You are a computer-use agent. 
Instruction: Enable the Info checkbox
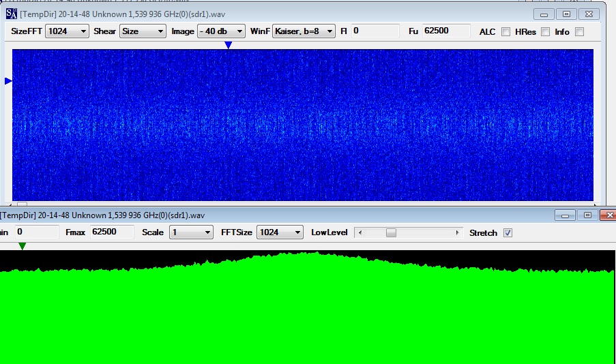(x=579, y=32)
